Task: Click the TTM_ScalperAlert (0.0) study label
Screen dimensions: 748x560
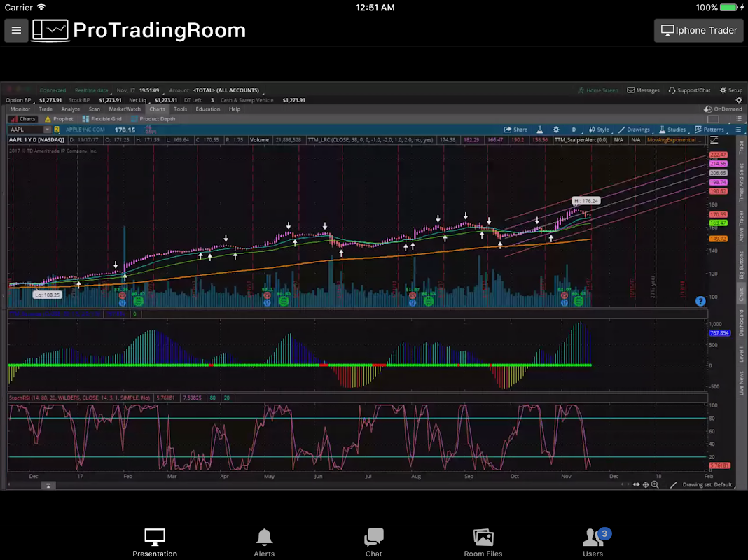Action: click(581, 140)
